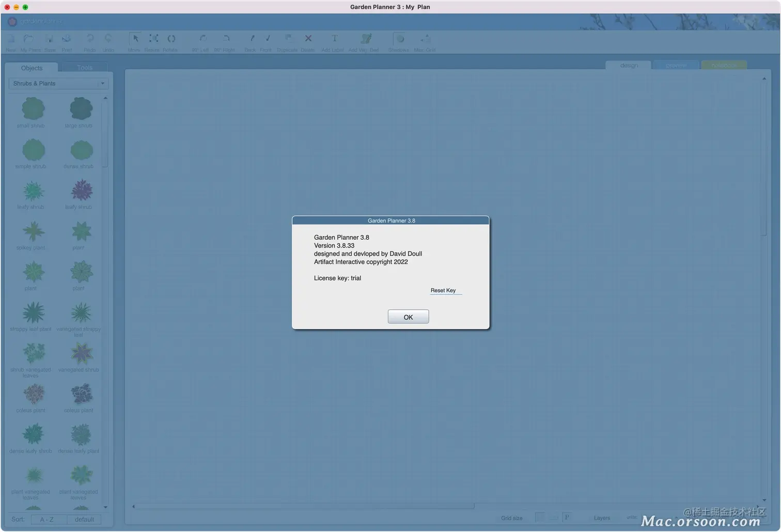This screenshot has height=532, width=781.
Task: Click the canvas scroll-left arrow
Action: click(x=133, y=506)
